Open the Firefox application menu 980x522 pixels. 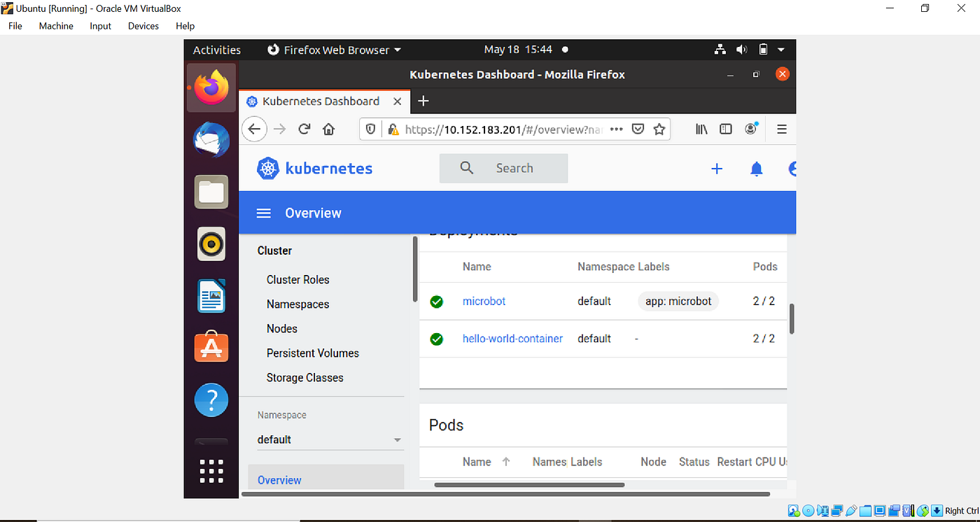tap(781, 129)
